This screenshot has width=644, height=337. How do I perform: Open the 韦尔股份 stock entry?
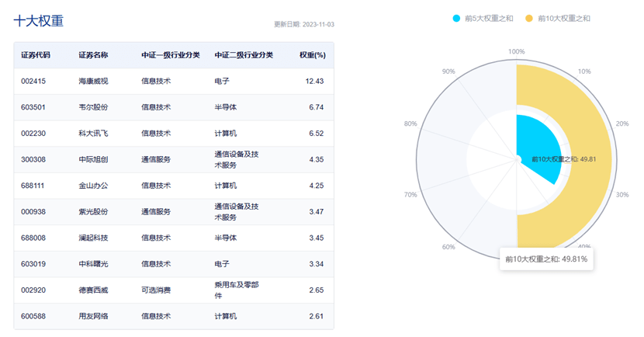pyautogui.click(x=93, y=107)
